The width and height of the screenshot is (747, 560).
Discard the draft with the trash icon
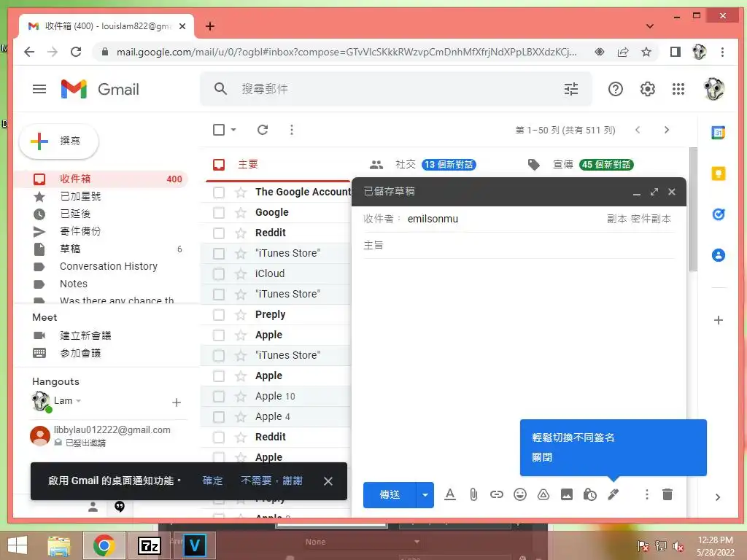click(x=667, y=495)
